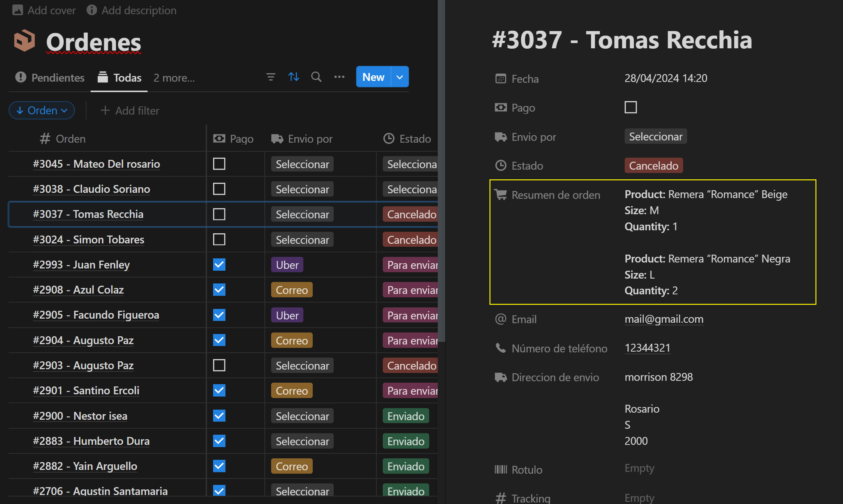843x504 pixels.
Task: Open the three-dots options menu
Action: click(339, 77)
